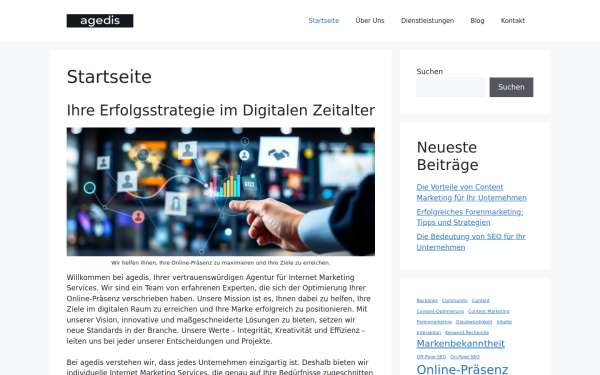Click the 'Suchen' label above search field

click(x=430, y=72)
